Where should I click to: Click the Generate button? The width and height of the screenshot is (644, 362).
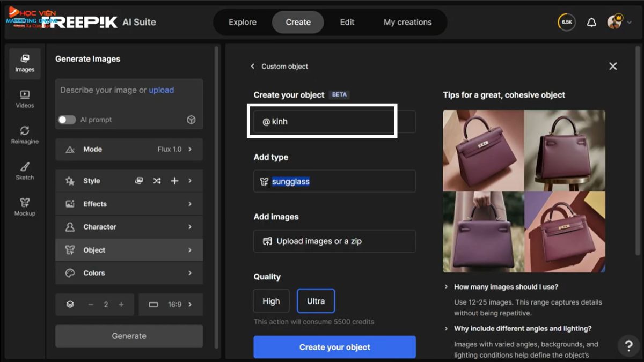129,336
